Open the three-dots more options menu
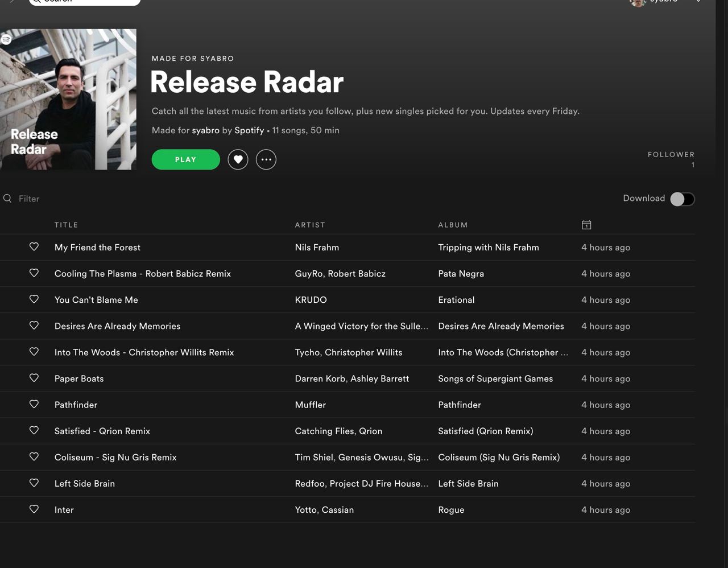This screenshot has height=568, width=728. (x=266, y=159)
